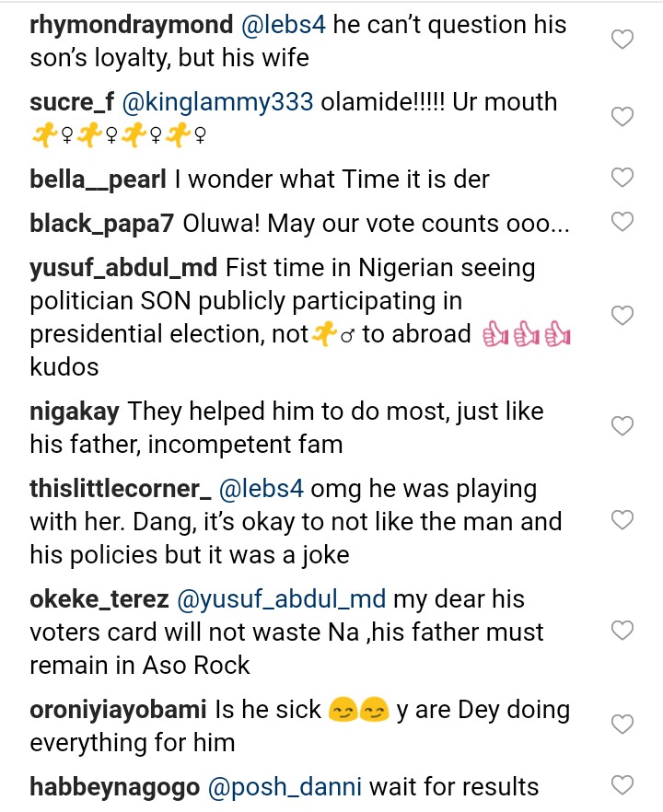This screenshot has height=812, width=663.
Task: Go to black_papa7's profile
Action: coord(101,223)
